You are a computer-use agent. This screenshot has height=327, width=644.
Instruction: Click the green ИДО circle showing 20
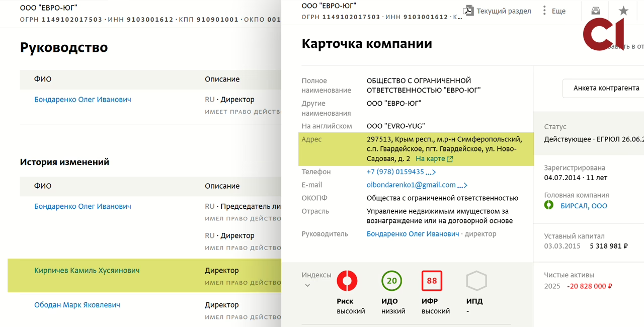click(391, 281)
